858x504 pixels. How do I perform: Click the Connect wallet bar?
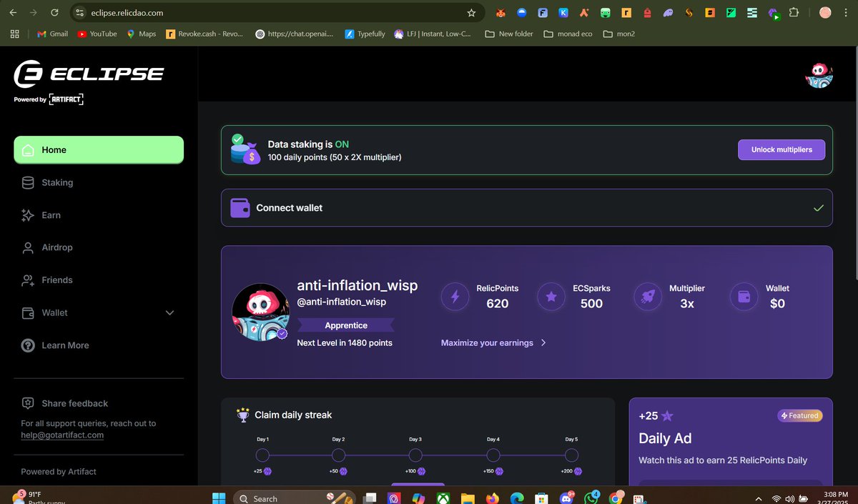(527, 208)
